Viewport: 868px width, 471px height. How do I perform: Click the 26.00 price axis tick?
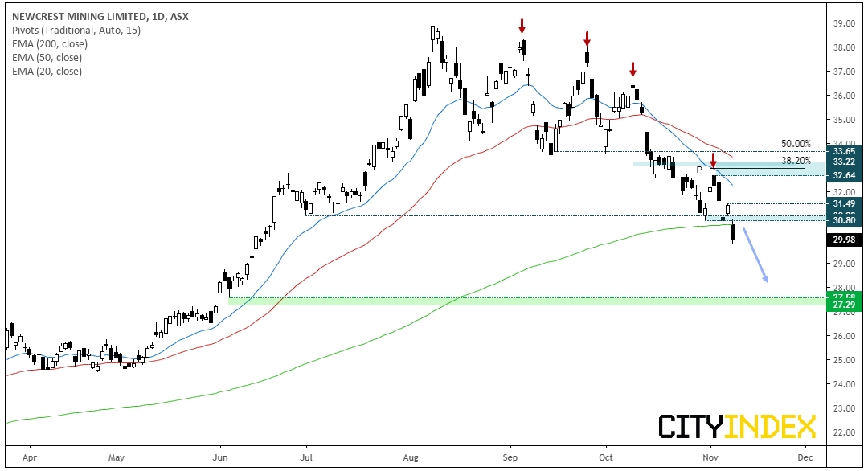(x=844, y=336)
